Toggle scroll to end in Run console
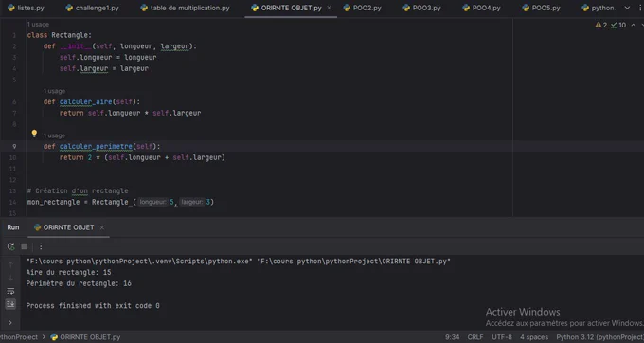 [10, 304]
